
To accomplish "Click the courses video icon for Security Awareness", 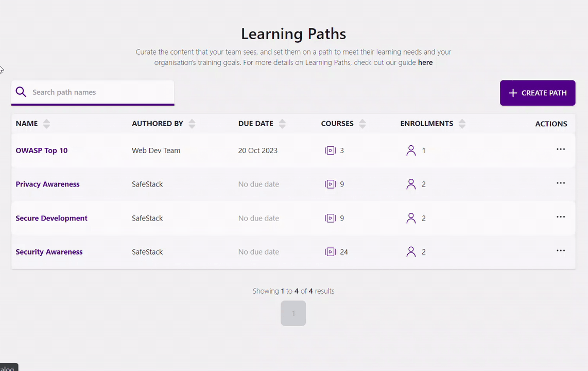I will pyautogui.click(x=330, y=251).
